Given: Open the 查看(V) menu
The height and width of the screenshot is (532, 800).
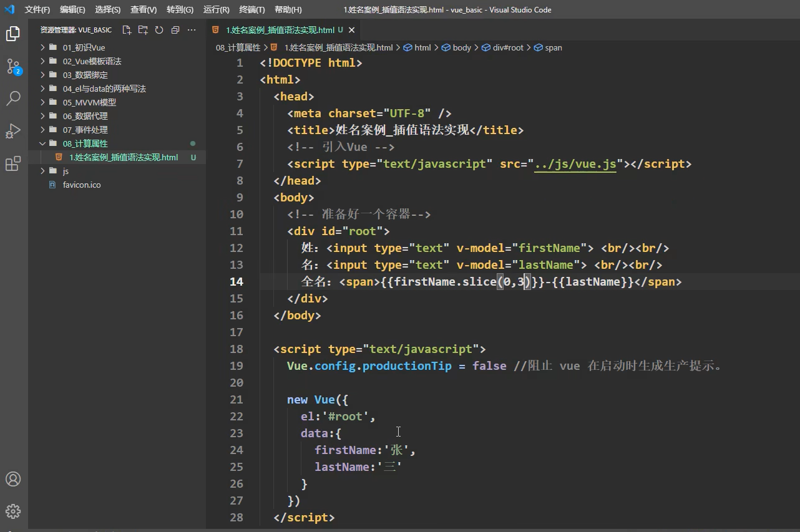Looking at the screenshot, I should click(144, 10).
